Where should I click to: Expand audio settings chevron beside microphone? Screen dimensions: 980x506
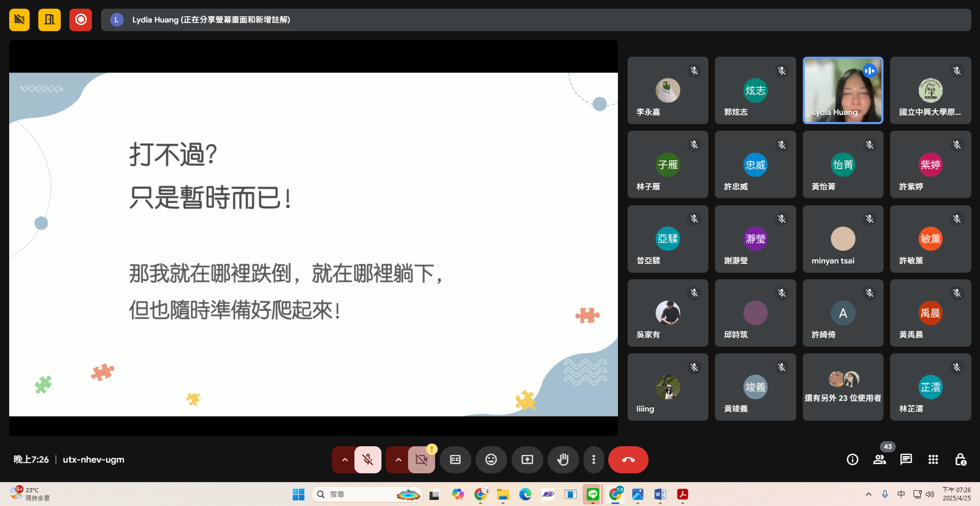pos(345,460)
